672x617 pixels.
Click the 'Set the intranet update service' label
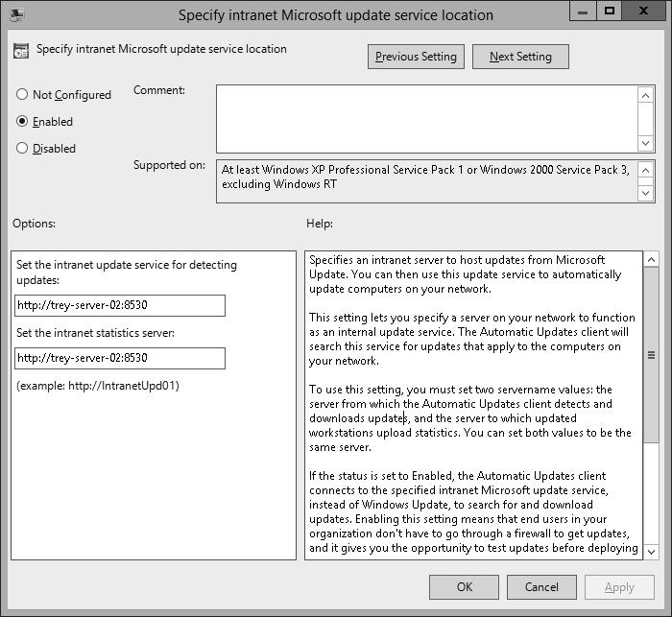tap(127, 273)
